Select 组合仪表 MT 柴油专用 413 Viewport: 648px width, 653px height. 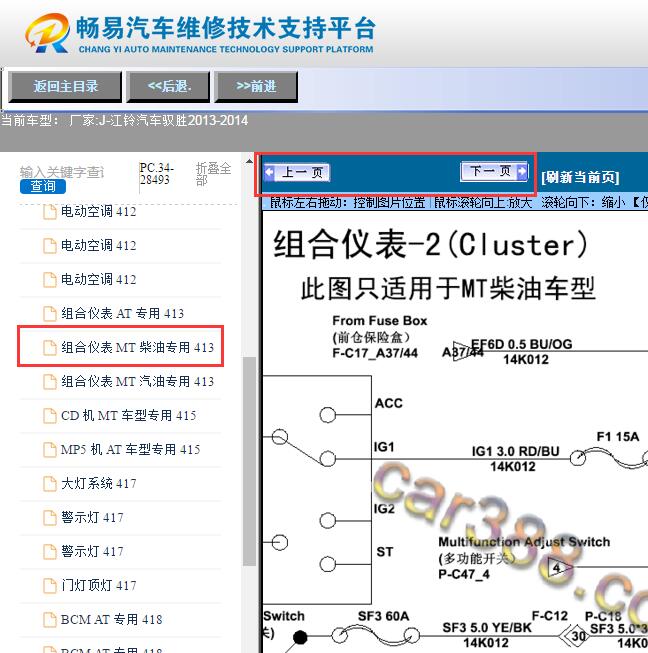(x=137, y=347)
